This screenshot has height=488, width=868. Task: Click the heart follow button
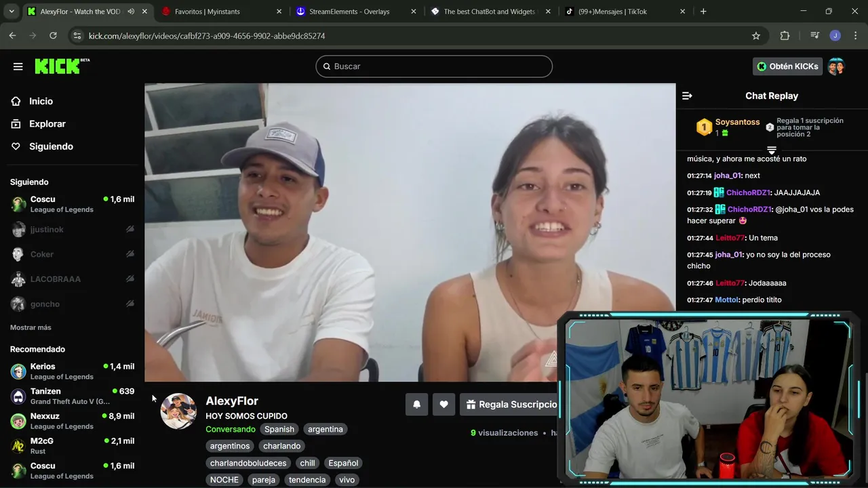pos(443,405)
